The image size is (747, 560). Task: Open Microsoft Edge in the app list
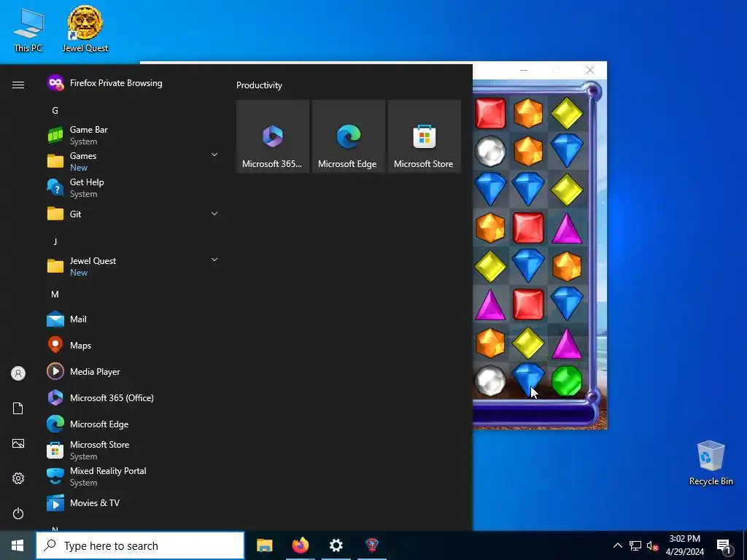(x=132, y=424)
